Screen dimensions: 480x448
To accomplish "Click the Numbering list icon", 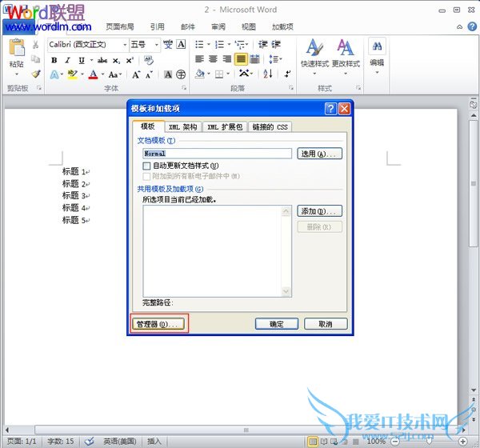I will click(219, 45).
